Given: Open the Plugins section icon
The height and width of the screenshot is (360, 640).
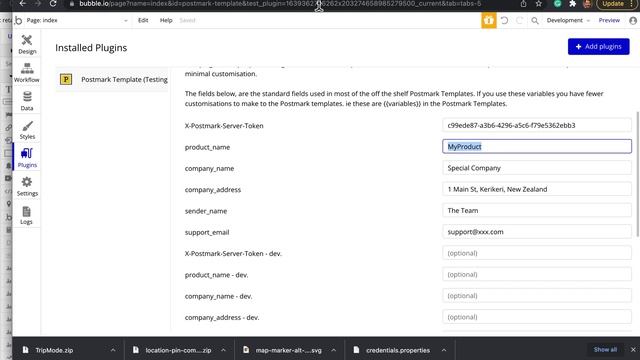Looking at the screenshot, I should (27, 154).
